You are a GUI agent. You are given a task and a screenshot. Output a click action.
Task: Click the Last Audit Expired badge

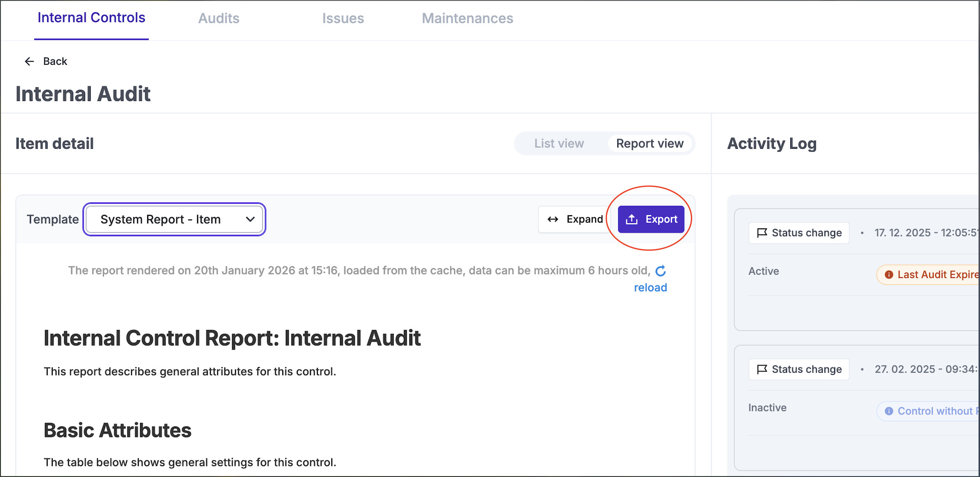coord(930,275)
